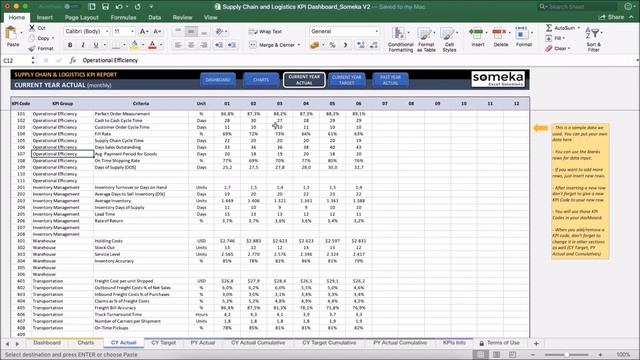Center text horizontally in the cell

191,45
